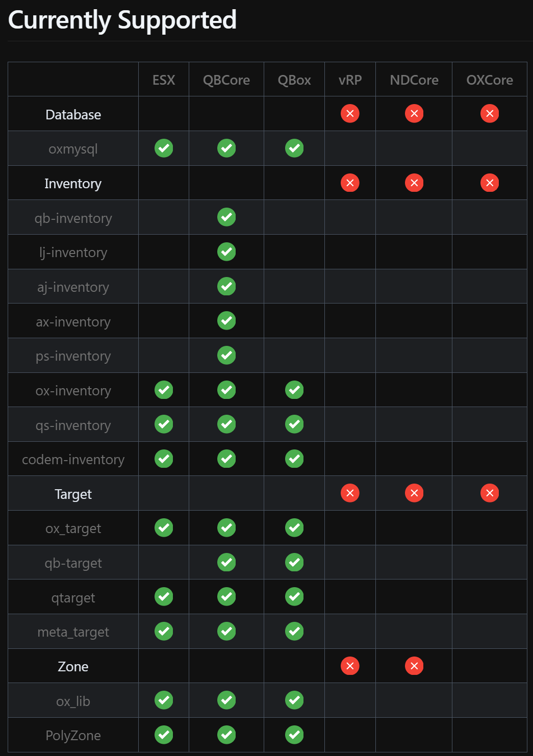Select the Database row label
The image size is (533, 756).
click(x=73, y=115)
